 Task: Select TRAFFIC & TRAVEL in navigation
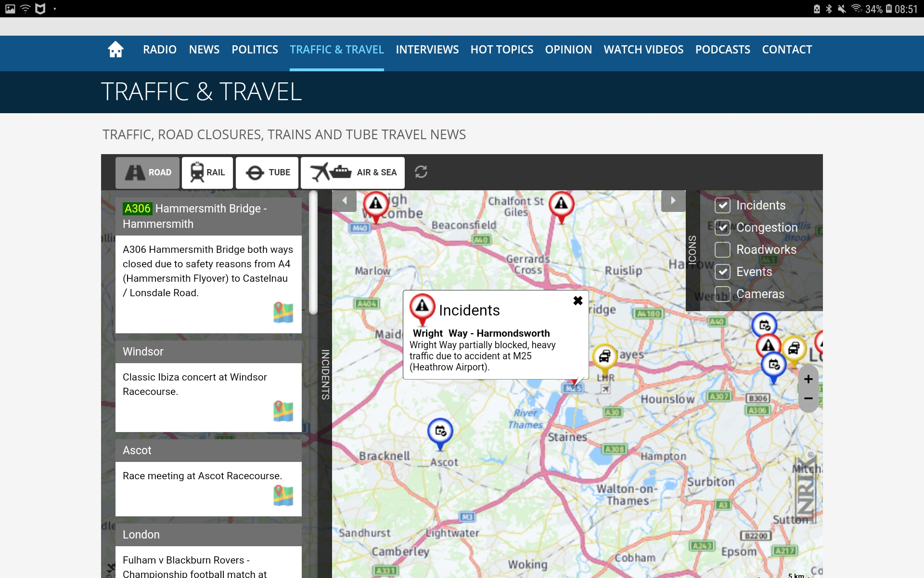pyautogui.click(x=337, y=50)
